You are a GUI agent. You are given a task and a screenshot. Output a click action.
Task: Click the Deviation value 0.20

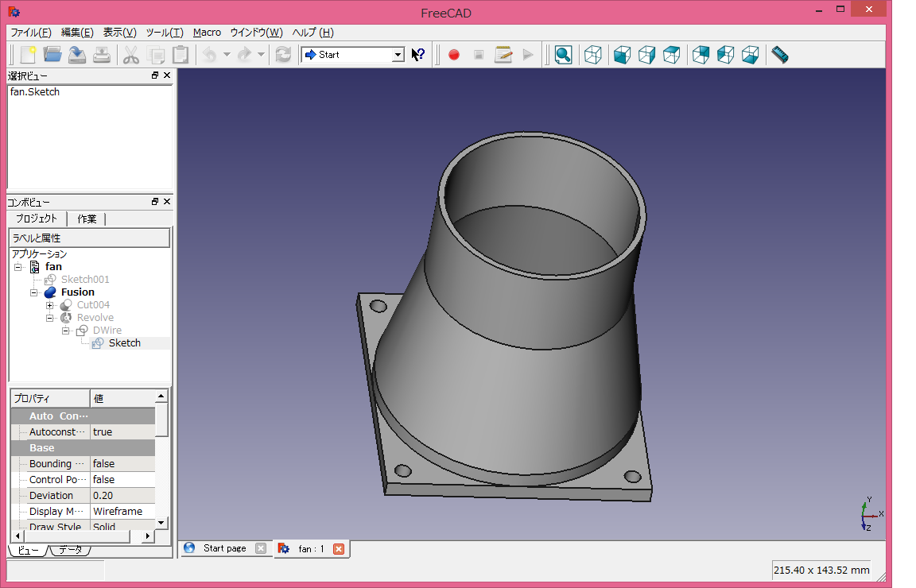pos(122,496)
